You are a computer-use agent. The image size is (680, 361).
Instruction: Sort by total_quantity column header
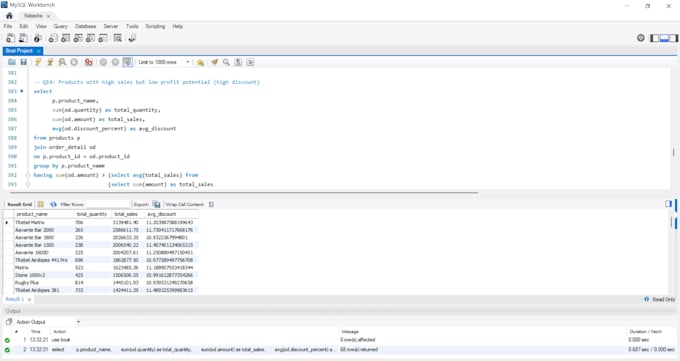point(92,214)
